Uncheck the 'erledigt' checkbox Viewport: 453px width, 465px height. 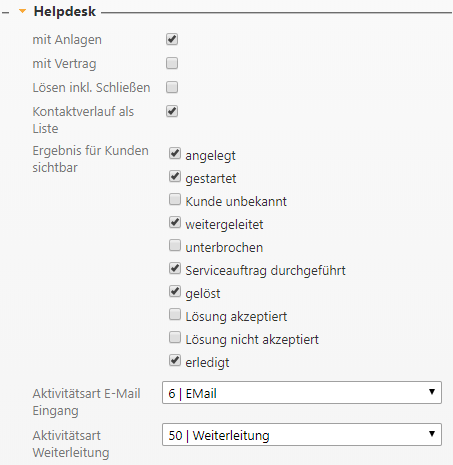point(175,361)
